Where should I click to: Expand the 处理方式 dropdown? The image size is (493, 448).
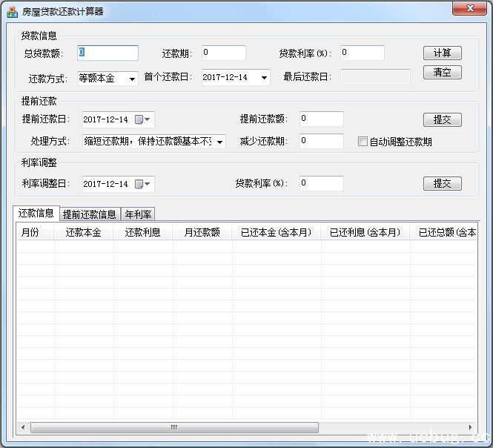click(x=220, y=142)
